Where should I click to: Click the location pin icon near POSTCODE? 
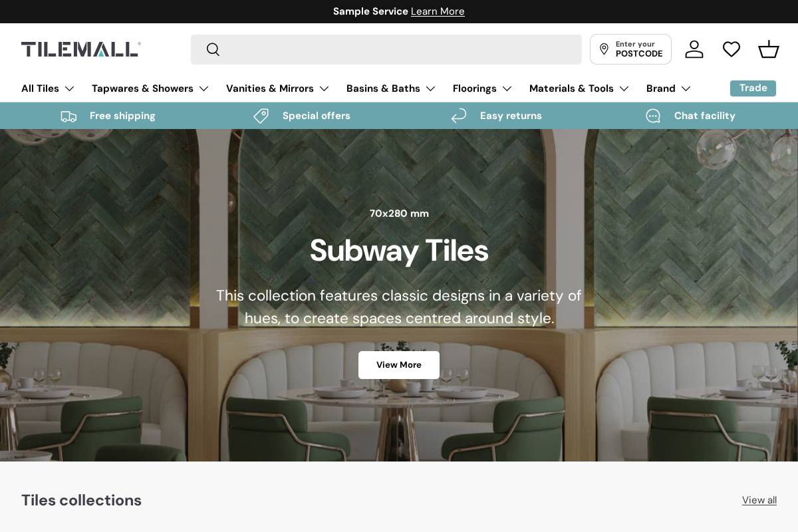[604, 49]
